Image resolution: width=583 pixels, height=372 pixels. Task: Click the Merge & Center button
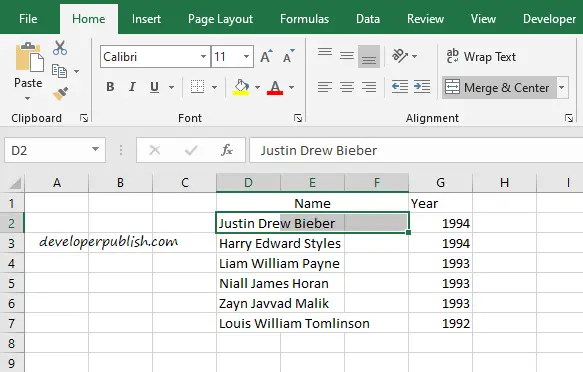tap(499, 88)
